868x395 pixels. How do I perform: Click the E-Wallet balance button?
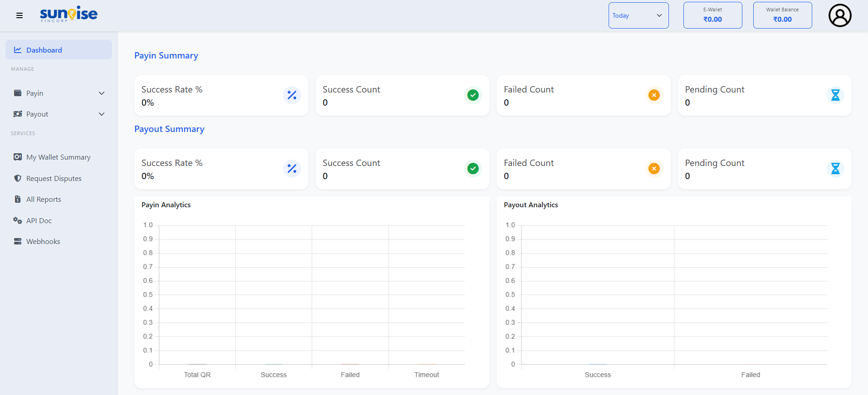coord(712,15)
